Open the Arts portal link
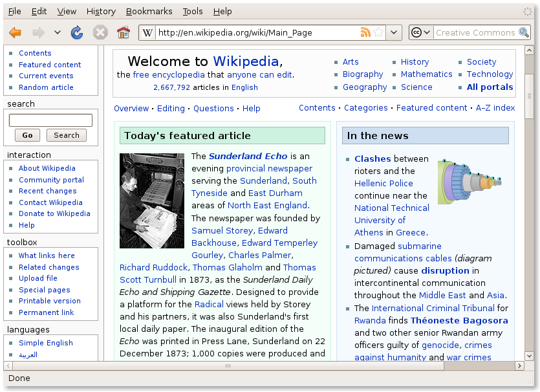The height and width of the screenshot is (392, 540). (351, 62)
